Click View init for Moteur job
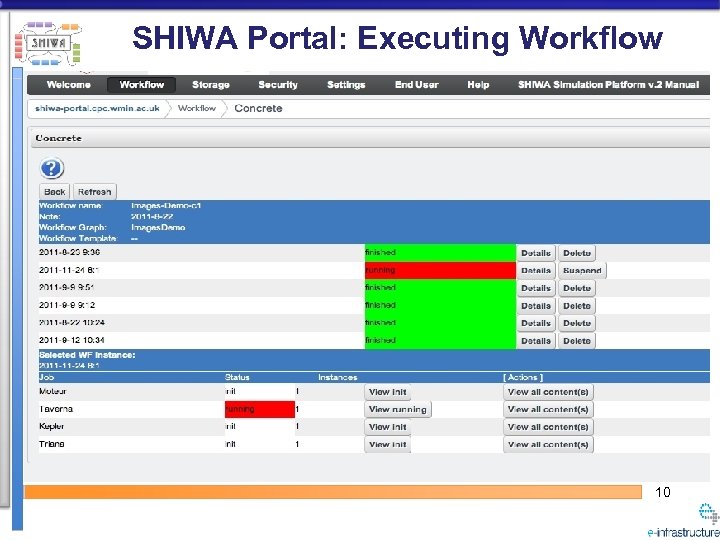720x540 pixels. click(388, 392)
